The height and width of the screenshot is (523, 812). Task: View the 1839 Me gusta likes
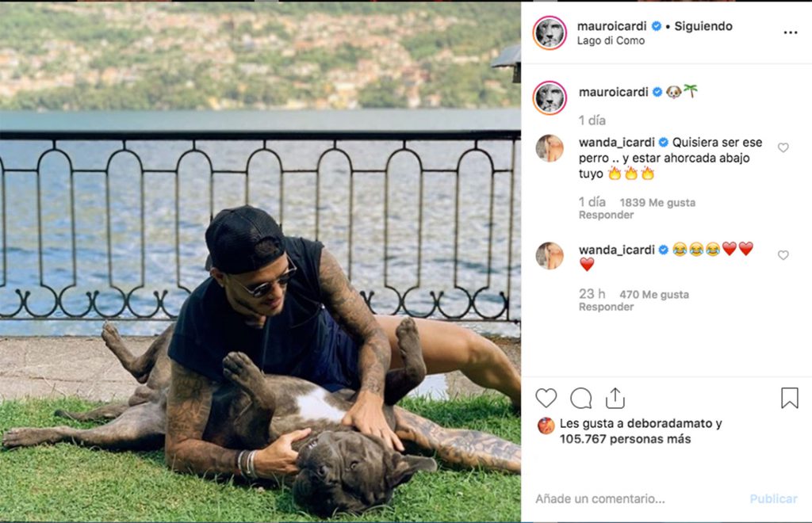click(657, 203)
